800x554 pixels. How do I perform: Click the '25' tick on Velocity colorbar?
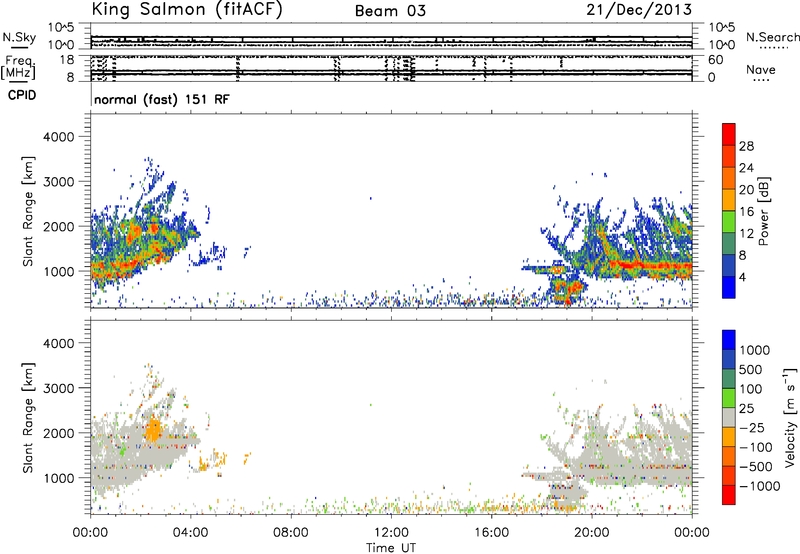coord(748,408)
